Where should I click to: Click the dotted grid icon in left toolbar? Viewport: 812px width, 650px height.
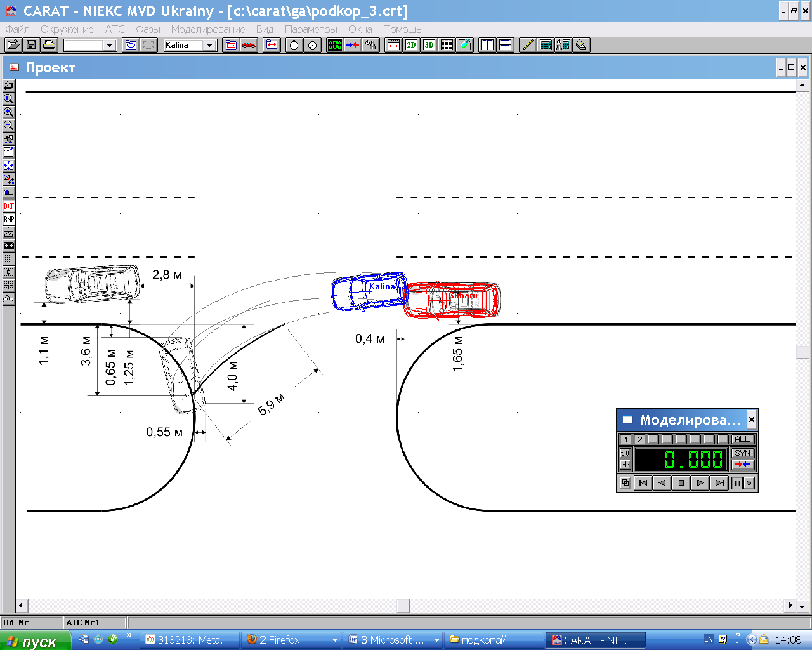(9, 259)
